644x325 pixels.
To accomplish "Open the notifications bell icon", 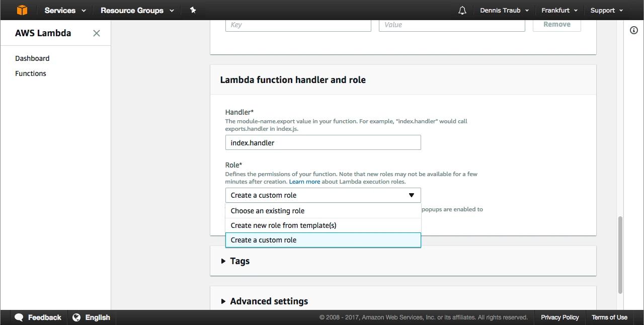I will (x=462, y=11).
